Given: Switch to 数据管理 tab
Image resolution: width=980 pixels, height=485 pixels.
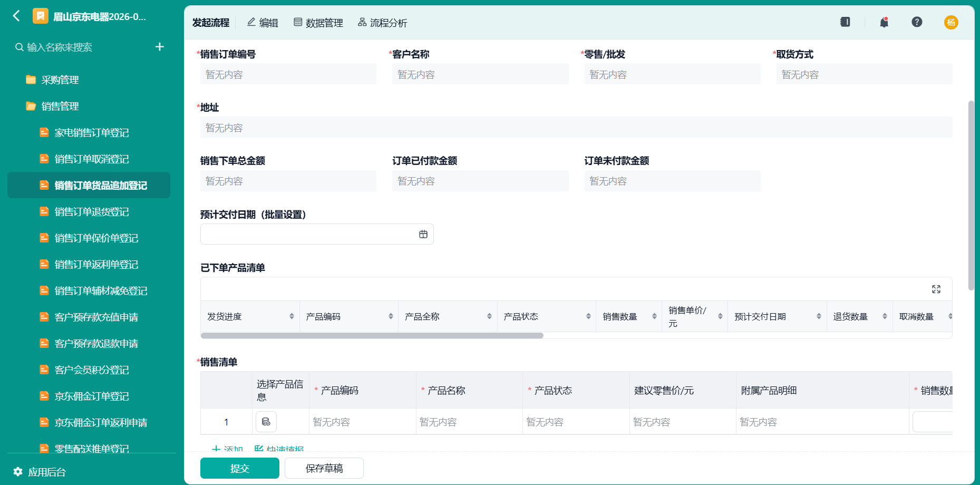Looking at the screenshot, I should click(318, 23).
